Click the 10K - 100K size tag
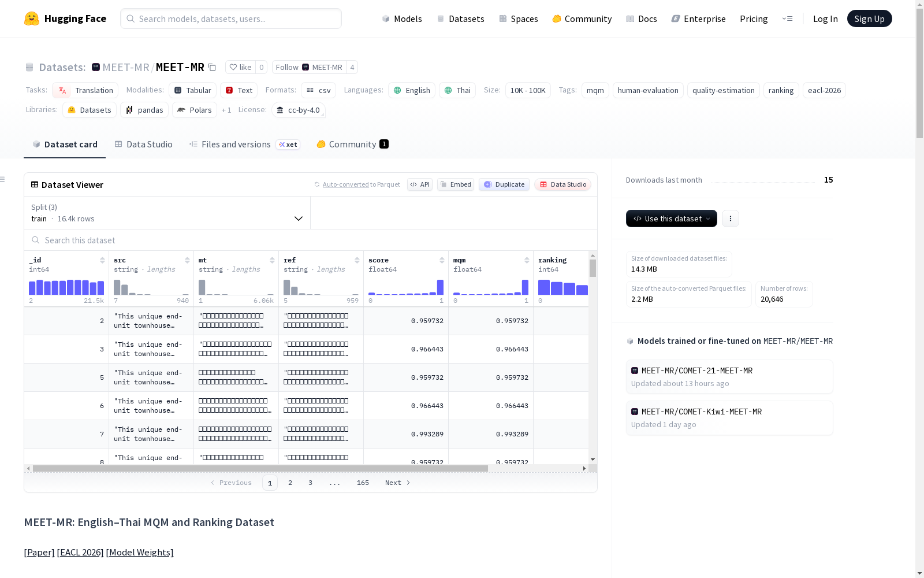Viewport: 924px width, 578px height. pyautogui.click(x=528, y=90)
